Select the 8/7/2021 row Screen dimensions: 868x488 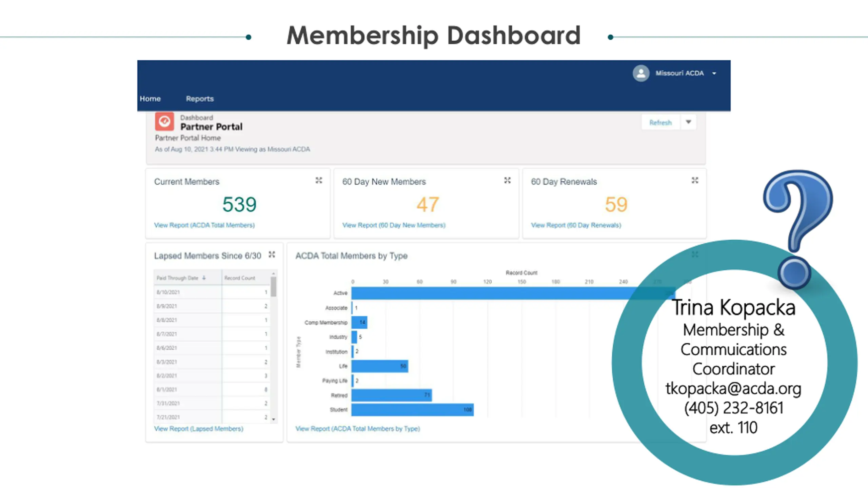(x=212, y=334)
